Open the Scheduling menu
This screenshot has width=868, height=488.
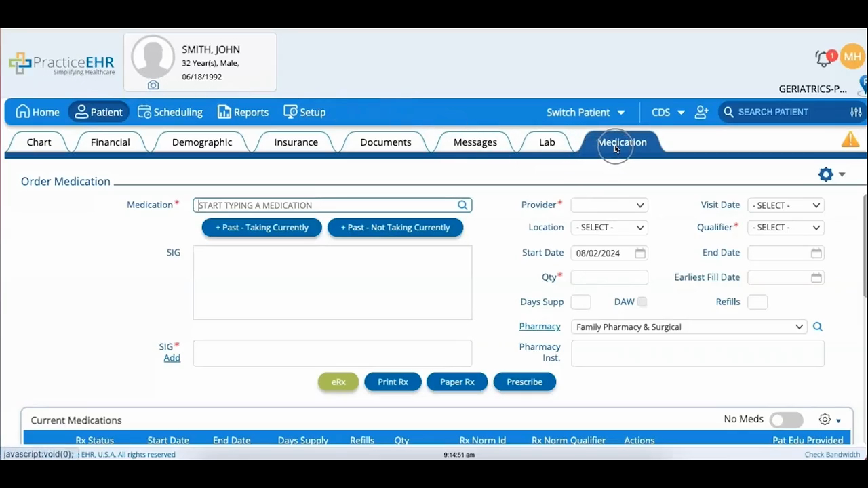pyautogui.click(x=170, y=112)
